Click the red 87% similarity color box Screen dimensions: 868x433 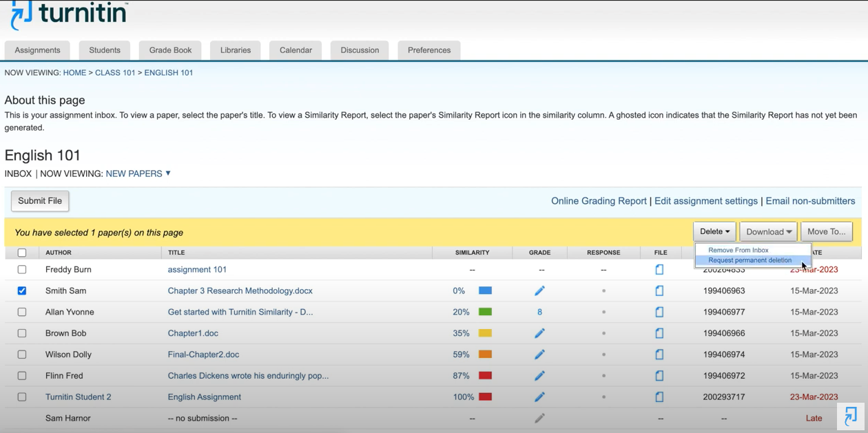click(x=485, y=376)
